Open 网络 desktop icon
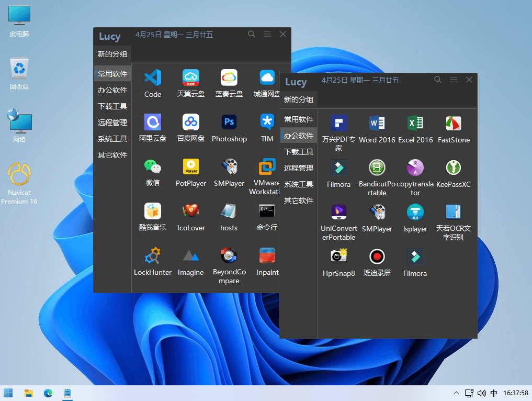This screenshot has height=401, width=532. (19, 126)
